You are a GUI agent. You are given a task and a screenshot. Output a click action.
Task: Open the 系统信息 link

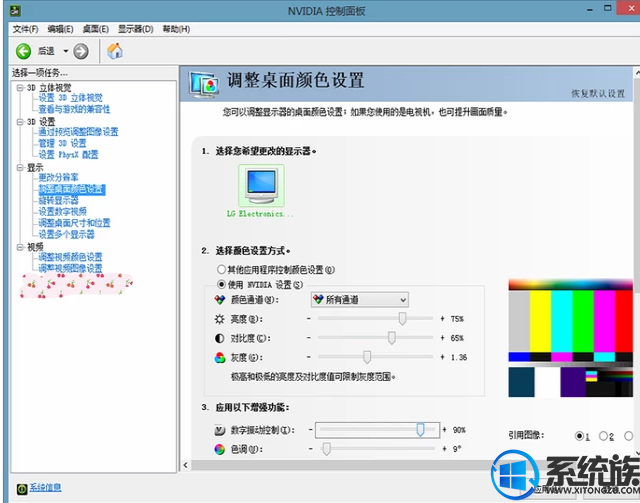coord(45,487)
